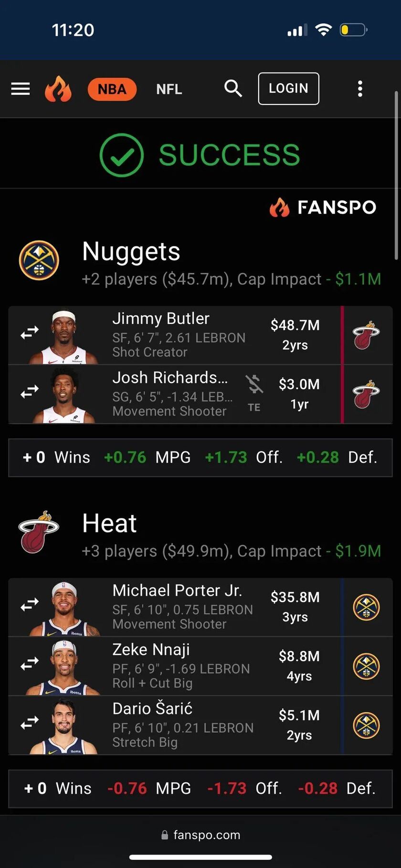Image resolution: width=401 pixels, height=868 pixels.
Task: Open the three-dot more options menu
Action: pyautogui.click(x=360, y=89)
